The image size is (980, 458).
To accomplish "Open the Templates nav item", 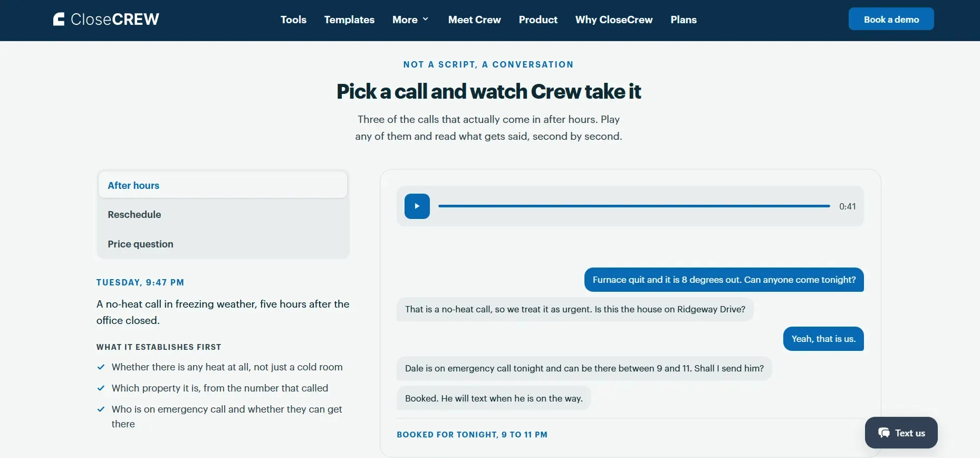I will [349, 20].
